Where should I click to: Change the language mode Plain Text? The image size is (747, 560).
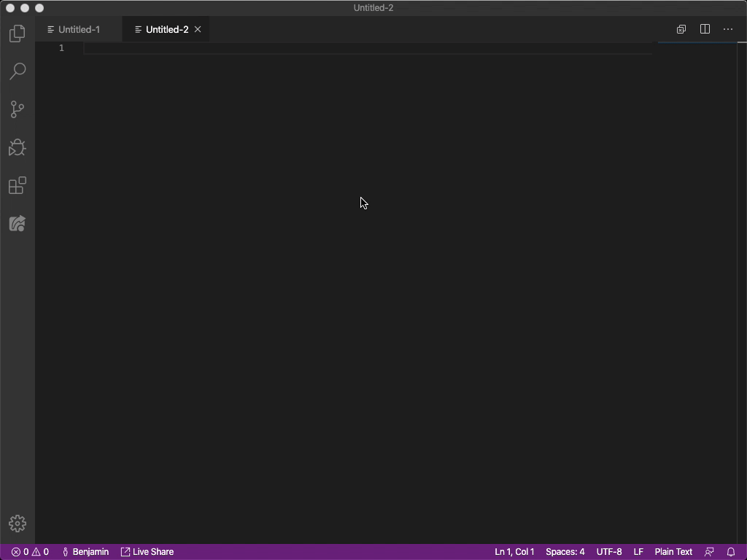click(x=673, y=552)
